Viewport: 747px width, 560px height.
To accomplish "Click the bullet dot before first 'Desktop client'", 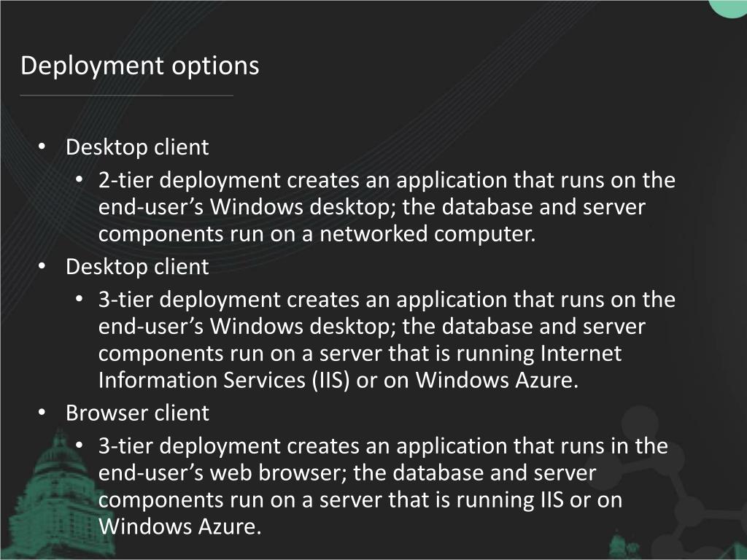I will 42,147.
